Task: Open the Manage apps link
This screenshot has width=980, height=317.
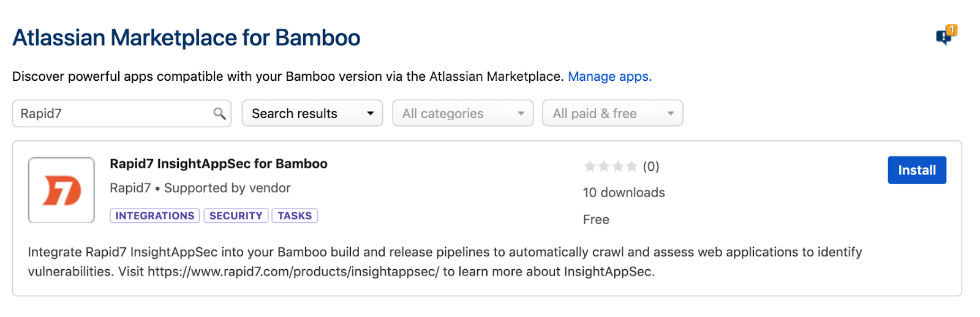Action: tap(609, 76)
